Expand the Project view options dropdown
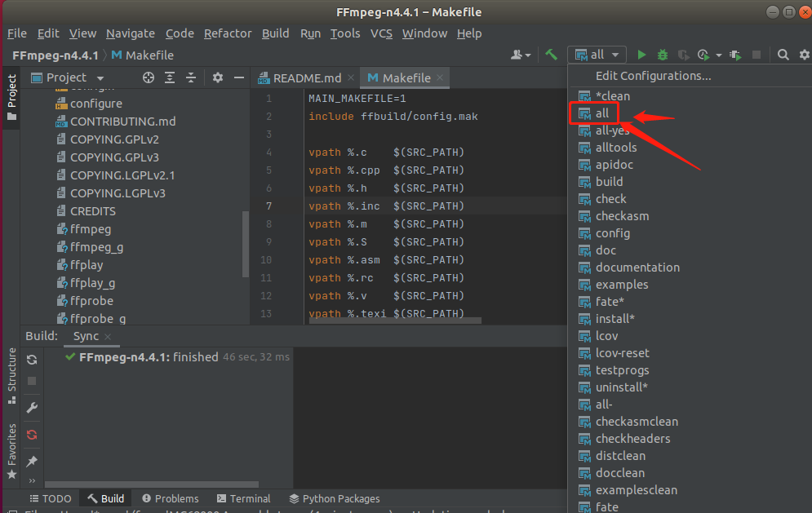Screen dimensions: 812x513 pos(100,77)
